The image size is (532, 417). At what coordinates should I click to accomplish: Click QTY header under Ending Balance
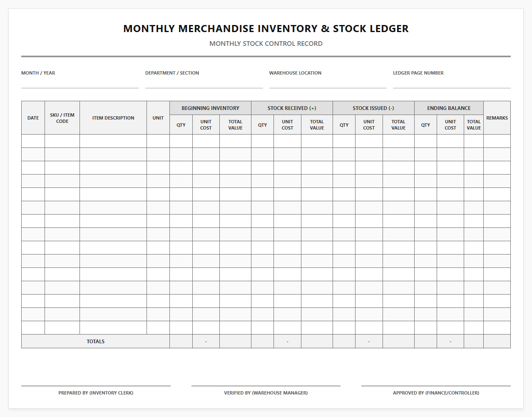click(425, 125)
